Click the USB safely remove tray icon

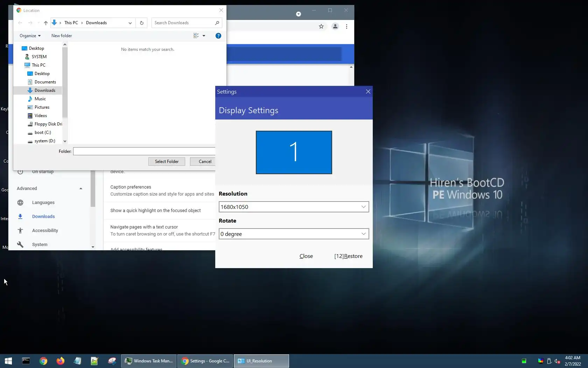coord(549,361)
